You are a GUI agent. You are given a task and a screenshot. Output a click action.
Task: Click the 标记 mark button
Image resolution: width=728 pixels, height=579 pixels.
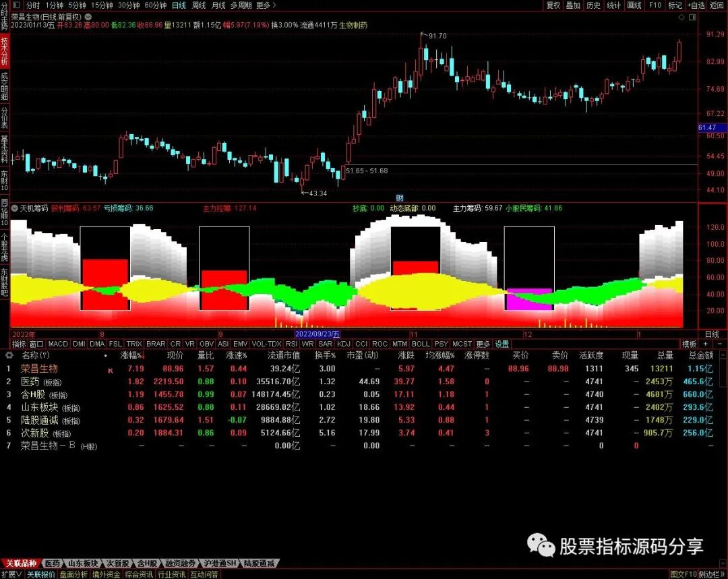675,5
